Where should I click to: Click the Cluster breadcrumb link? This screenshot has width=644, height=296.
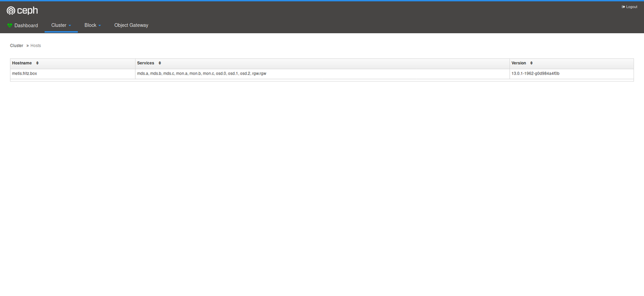pyautogui.click(x=17, y=45)
